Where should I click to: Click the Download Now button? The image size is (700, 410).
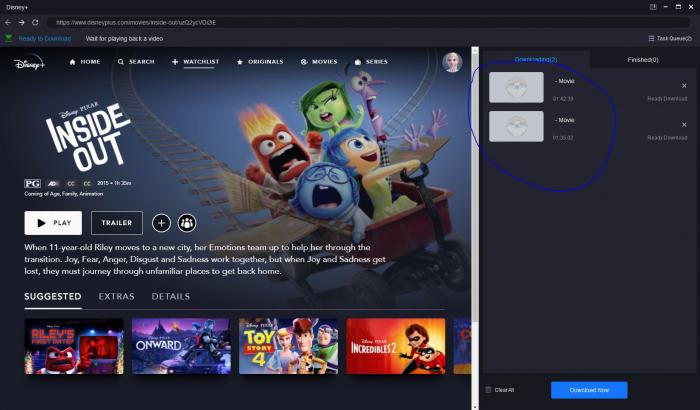[x=589, y=390]
